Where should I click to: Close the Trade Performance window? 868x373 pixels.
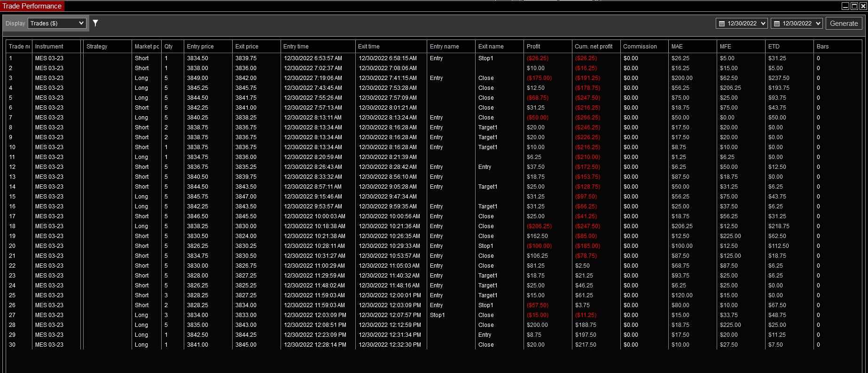[x=863, y=6]
